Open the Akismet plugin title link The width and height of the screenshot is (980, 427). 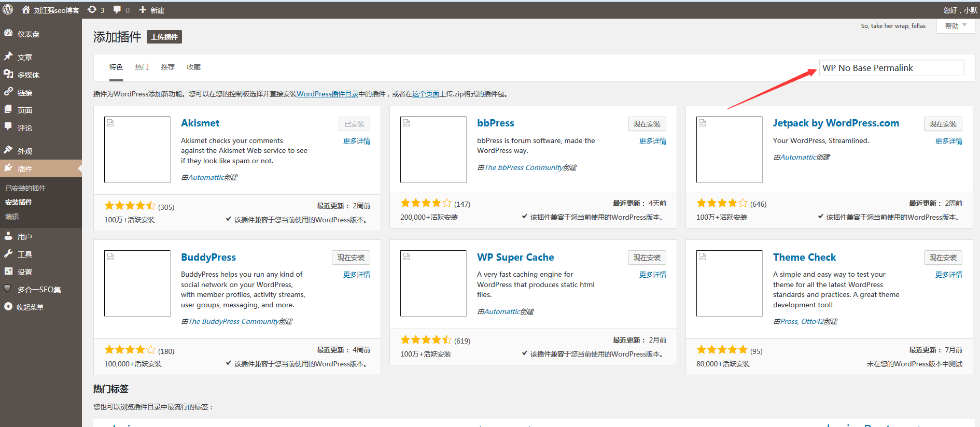(200, 123)
